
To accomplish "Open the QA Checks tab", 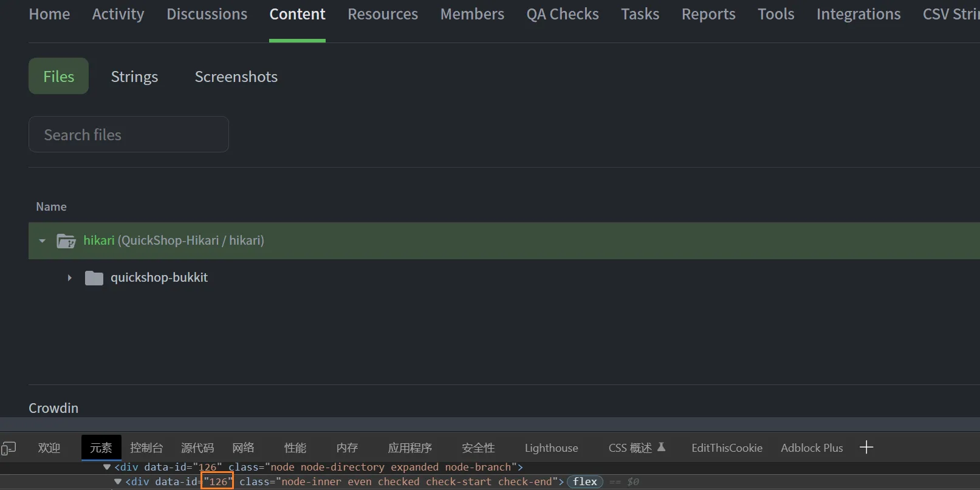I will (x=562, y=14).
